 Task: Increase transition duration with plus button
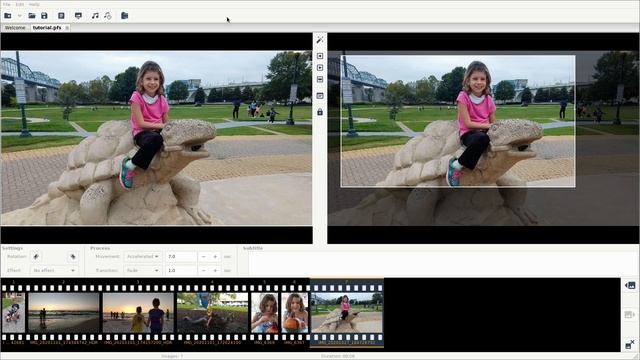click(x=215, y=271)
